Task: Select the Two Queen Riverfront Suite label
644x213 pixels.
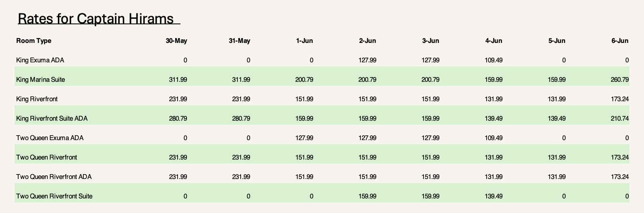Action: point(54,196)
